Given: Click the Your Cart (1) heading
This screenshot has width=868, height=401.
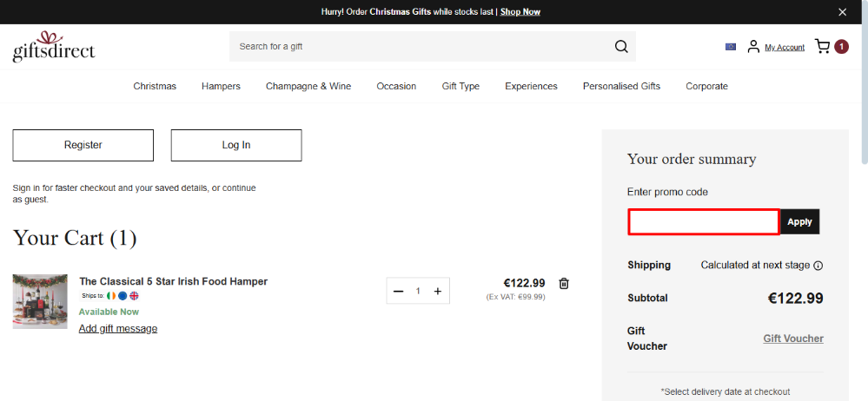Looking at the screenshot, I should 75,238.
